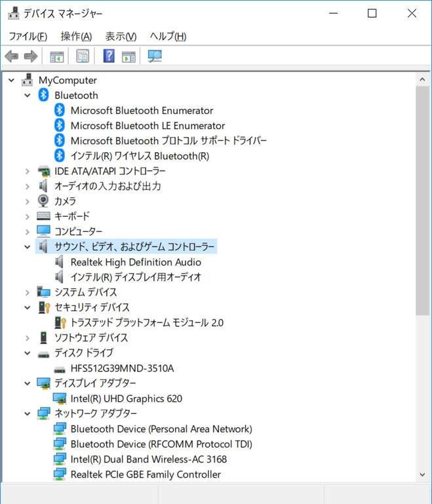Expand the カメラ category
432x504 pixels.
click(28, 202)
